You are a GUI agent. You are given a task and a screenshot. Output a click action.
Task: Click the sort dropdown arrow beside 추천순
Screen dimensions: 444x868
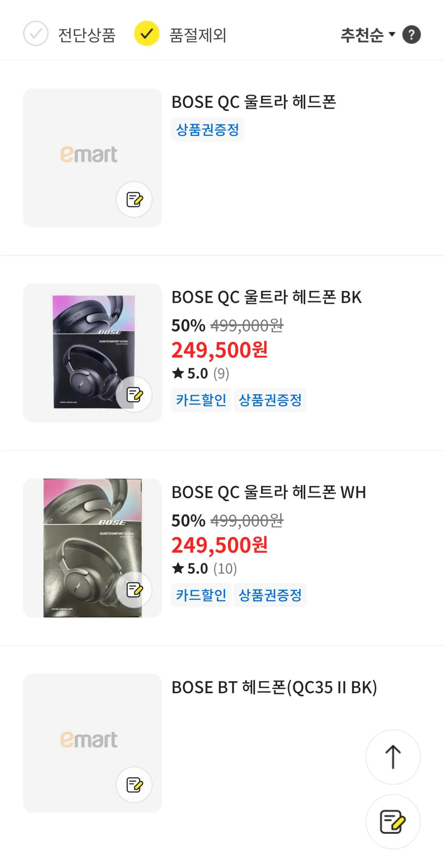pos(392,34)
